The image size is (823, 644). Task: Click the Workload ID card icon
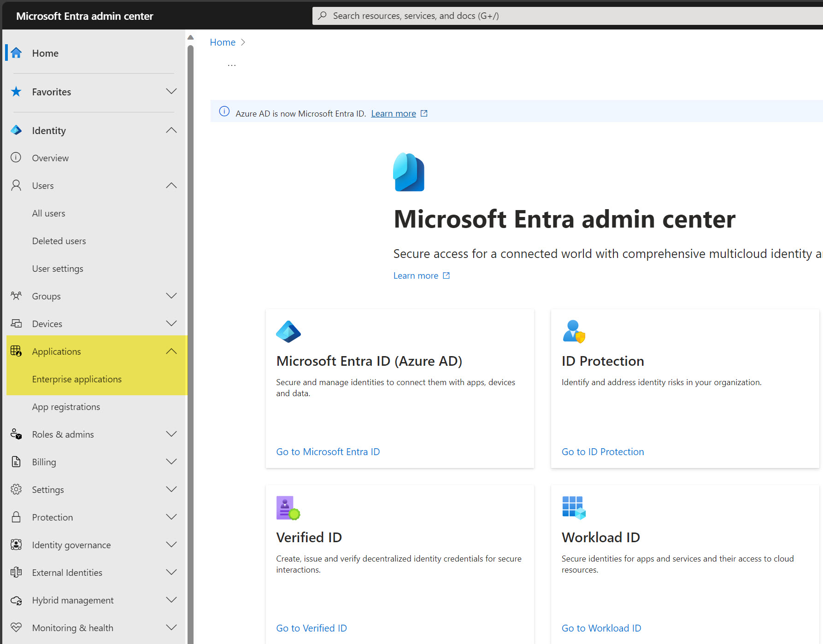[x=574, y=508]
